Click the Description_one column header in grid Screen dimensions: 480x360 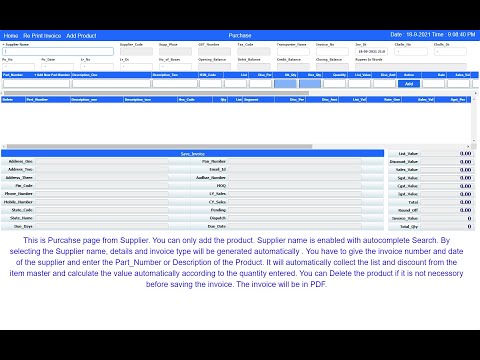(x=97, y=99)
